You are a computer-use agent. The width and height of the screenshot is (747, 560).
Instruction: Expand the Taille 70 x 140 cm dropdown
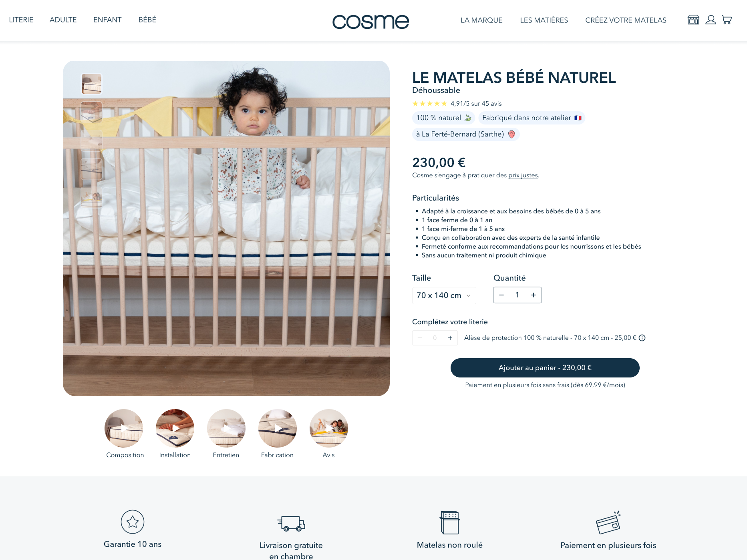(x=444, y=295)
